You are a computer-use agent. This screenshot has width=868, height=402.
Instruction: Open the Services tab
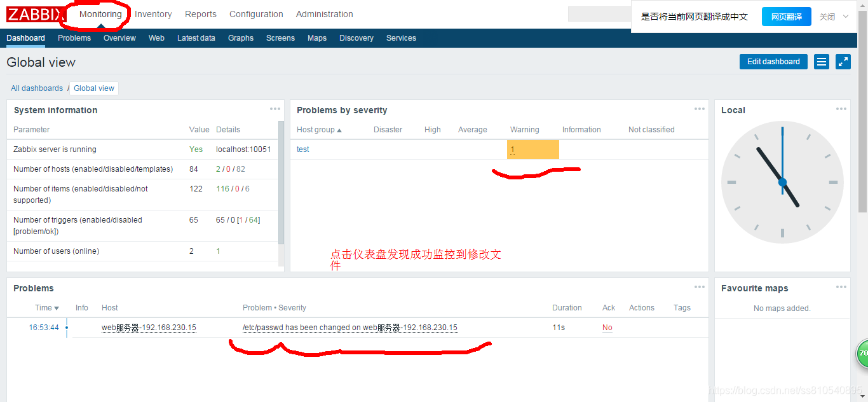click(401, 38)
